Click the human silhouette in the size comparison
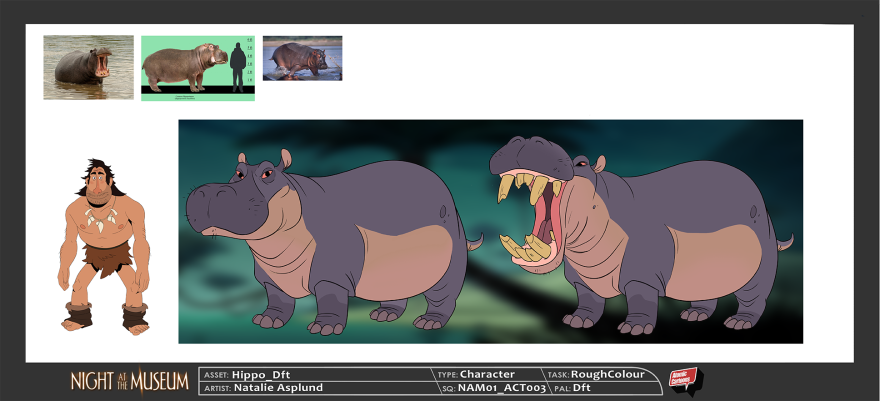This screenshot has width=880, height=401. (x=238, y=67)
